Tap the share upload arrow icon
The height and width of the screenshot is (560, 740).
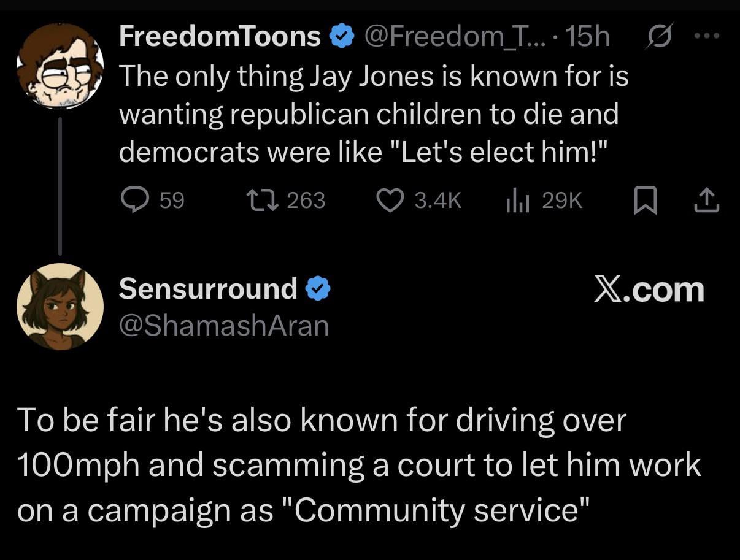(706, 200)
